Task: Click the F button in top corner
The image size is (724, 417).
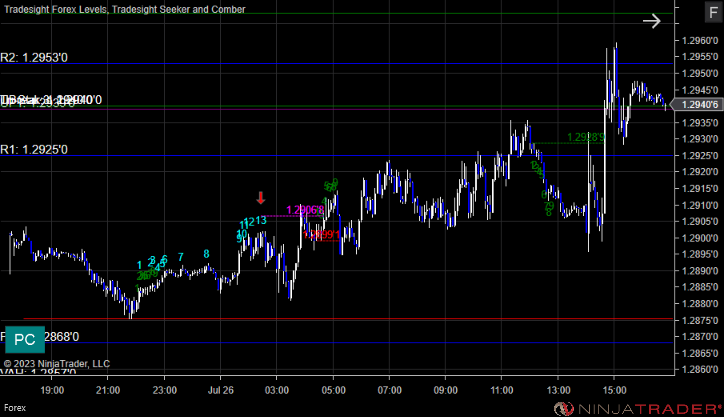Action: [713, 12]
